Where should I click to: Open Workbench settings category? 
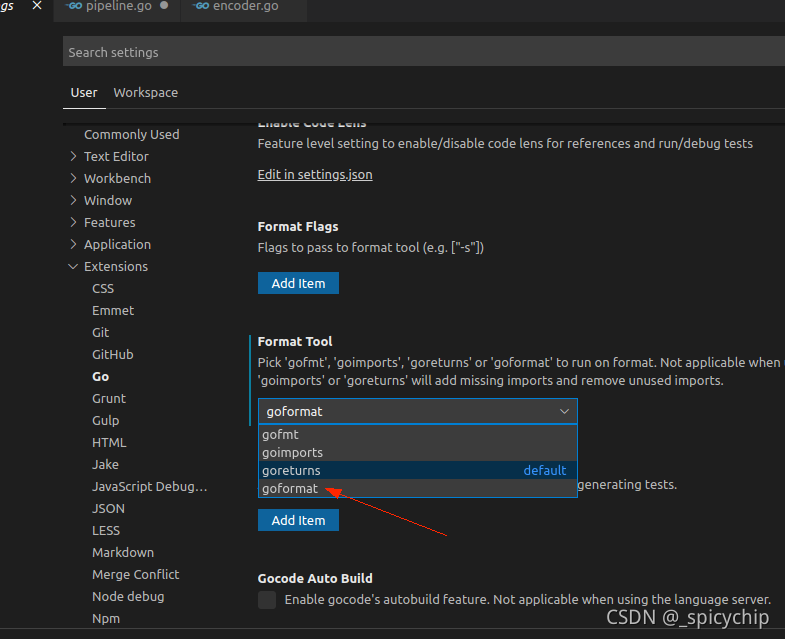coord(117,179)
